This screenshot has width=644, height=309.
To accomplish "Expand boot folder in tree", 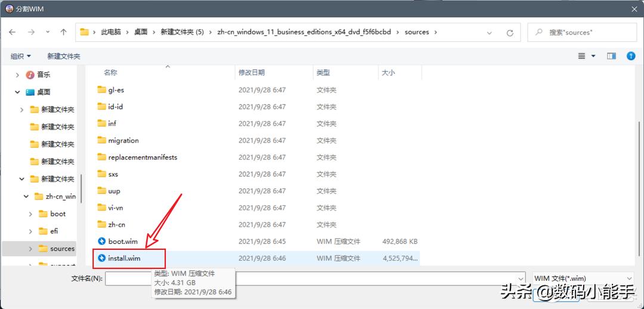I will (x=30, y=214).
